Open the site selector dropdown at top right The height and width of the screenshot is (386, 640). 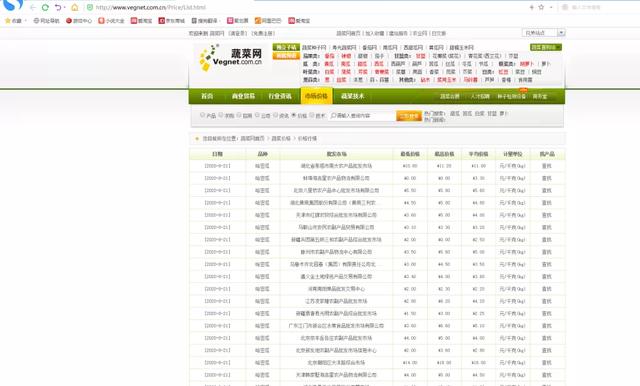click(x=543, y=33)
